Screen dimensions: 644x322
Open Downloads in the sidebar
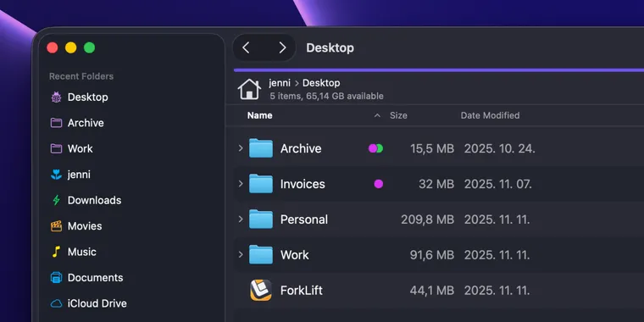tap(94, 201)
